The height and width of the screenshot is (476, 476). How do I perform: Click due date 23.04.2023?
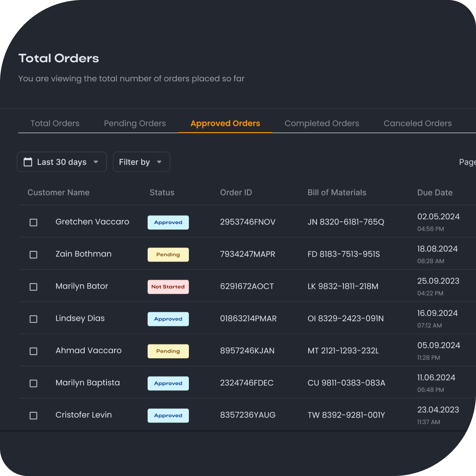[x=438, y=410]
